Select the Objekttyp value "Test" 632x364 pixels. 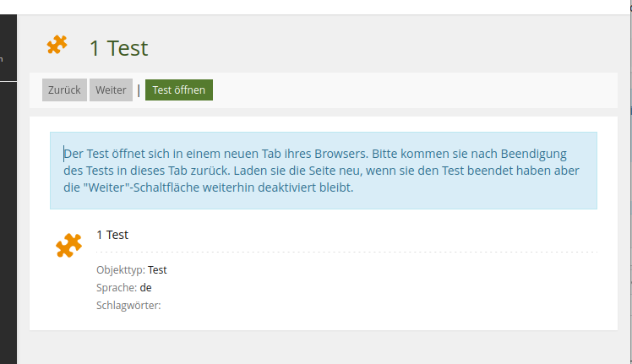[158, 270]
